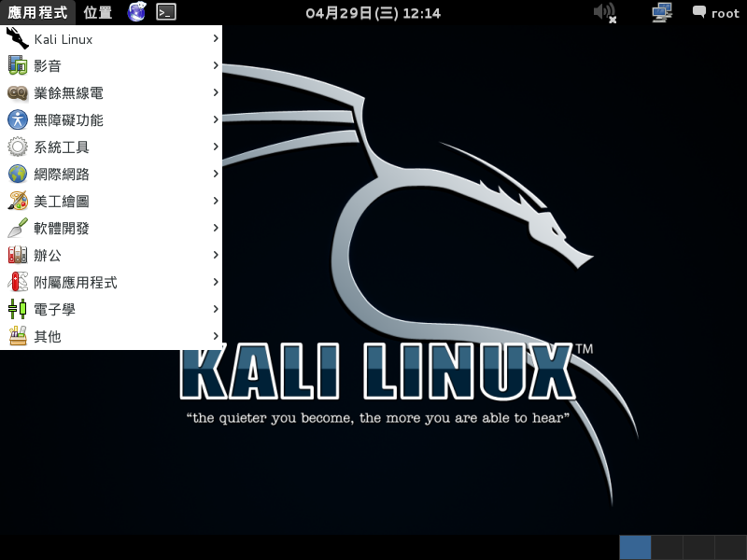Click the muted volume speaker icon
This screenshot has height=560, width=747.
(604, 13)
